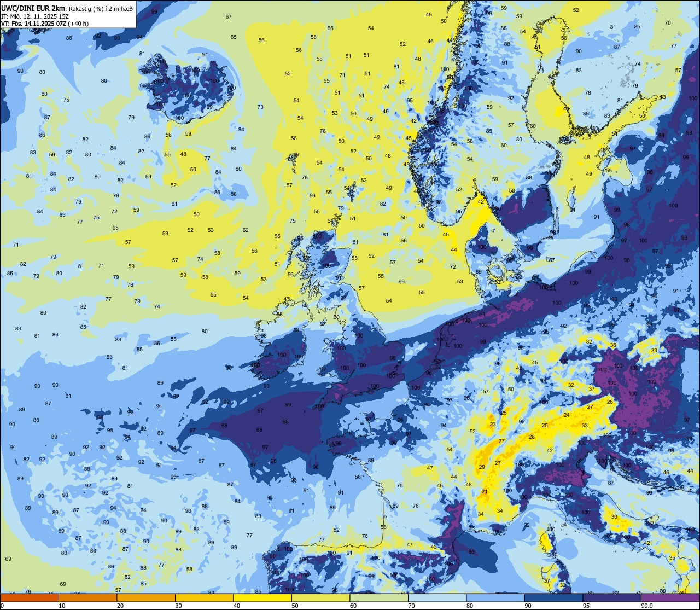Click the 0–10 dark orange legend swatch

tap(30, 597)
